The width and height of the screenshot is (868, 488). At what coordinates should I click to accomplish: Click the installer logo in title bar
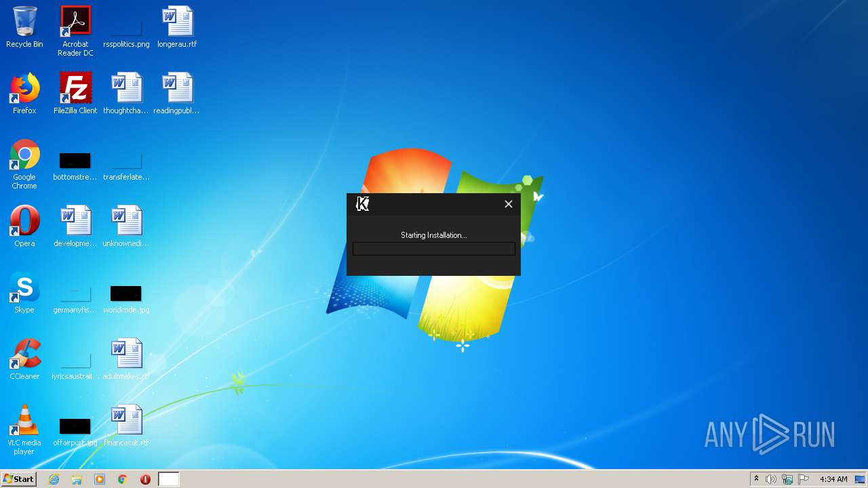point(363,204)
